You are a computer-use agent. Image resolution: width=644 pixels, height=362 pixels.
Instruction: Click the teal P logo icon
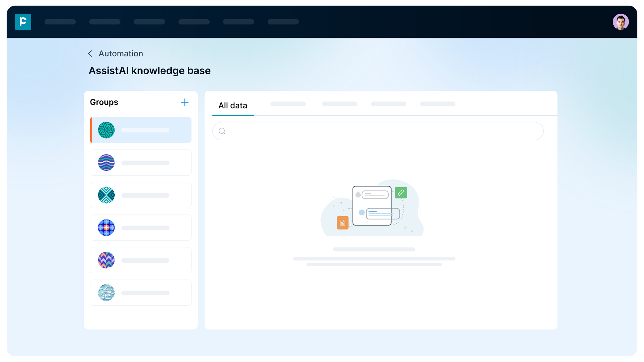(x=23, y=22)
